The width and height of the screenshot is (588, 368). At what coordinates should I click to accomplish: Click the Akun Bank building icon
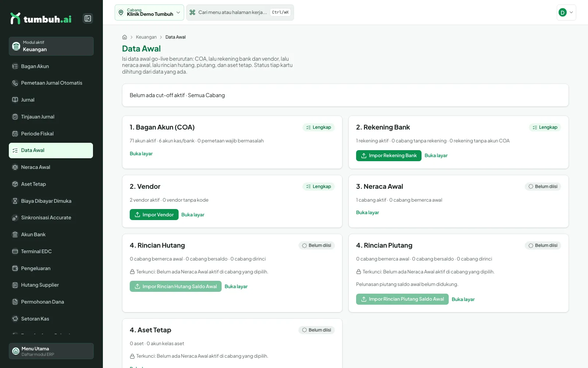coord(15,234)
